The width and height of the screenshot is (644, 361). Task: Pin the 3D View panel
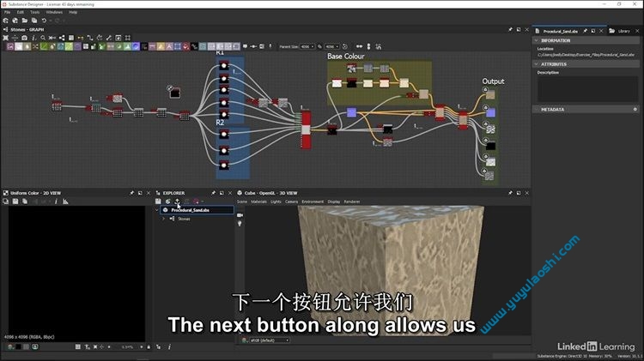[511, 193]
